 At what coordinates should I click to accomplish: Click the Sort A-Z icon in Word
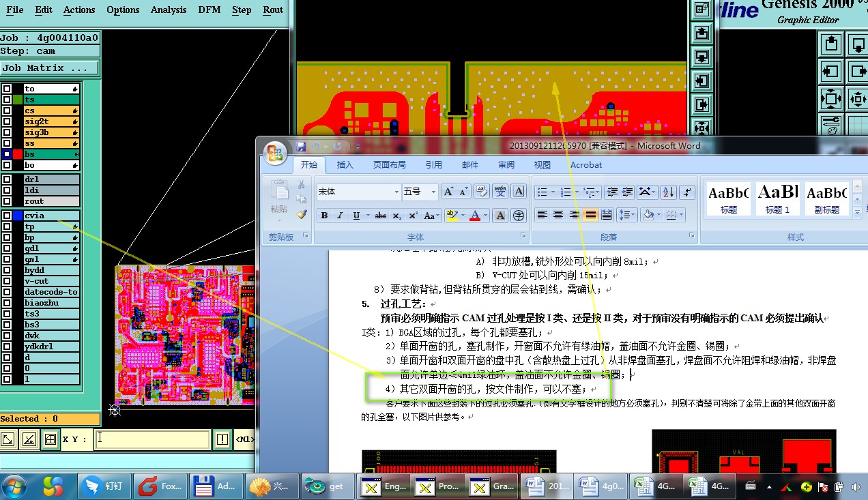668,192
